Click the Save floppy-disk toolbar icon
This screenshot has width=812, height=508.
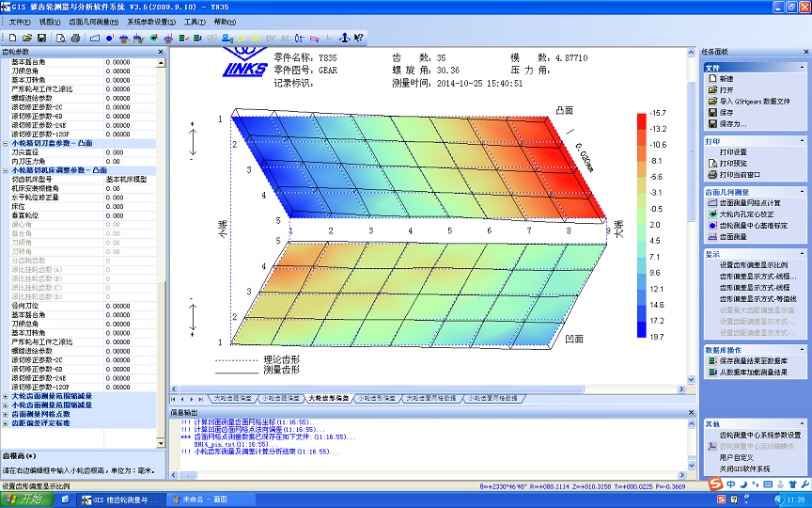[x=42, y=38]
